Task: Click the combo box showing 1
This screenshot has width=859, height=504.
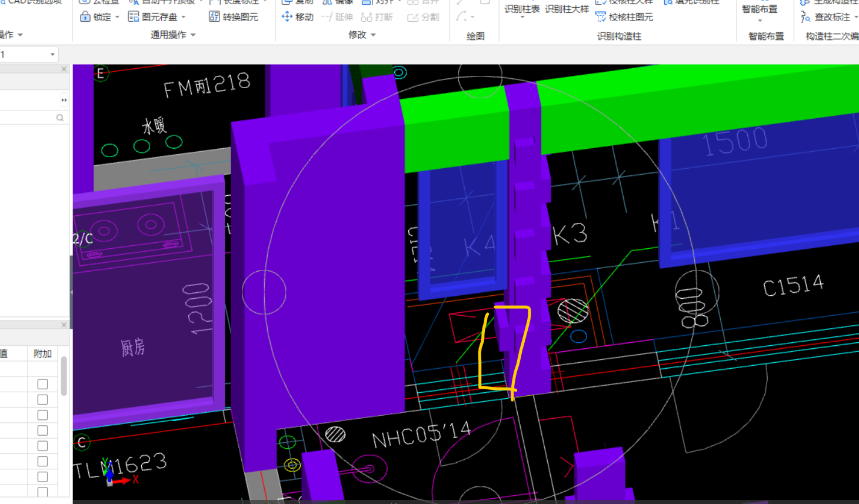Action: click(28, 55)
